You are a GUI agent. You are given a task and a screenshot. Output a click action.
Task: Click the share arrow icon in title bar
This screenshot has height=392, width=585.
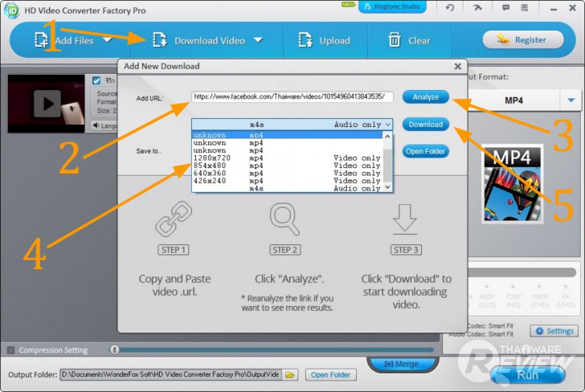[x=477, y=7]
